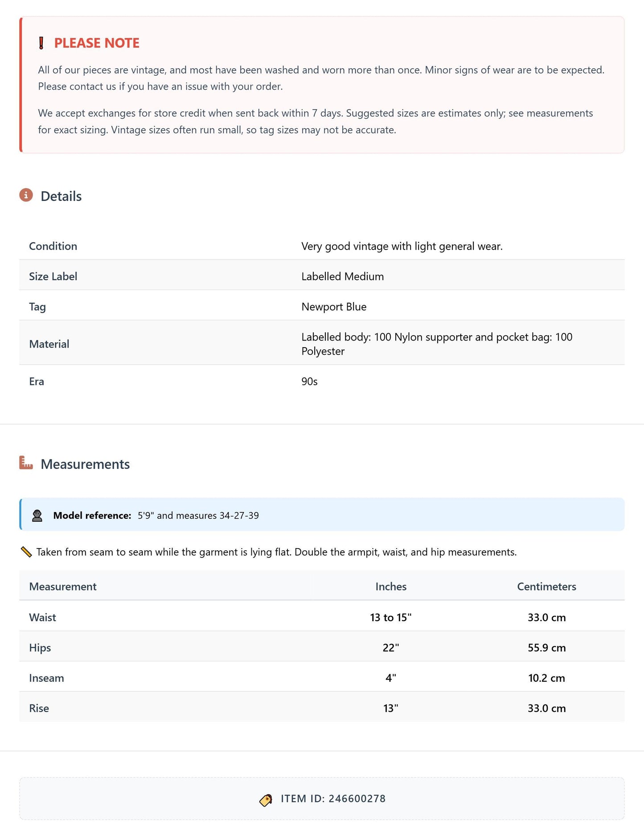644x836 pixels.
Task: Click the Material row text
Action: click(437, 344)
